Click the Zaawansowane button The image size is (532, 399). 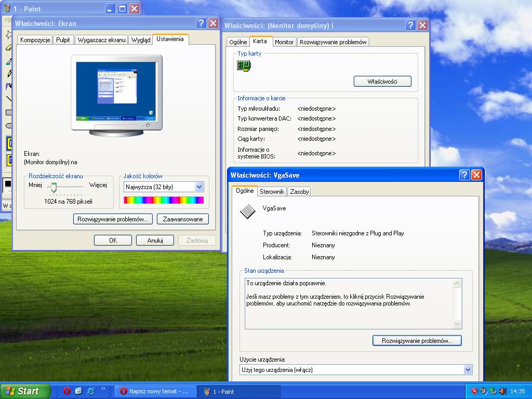[182, 219]
